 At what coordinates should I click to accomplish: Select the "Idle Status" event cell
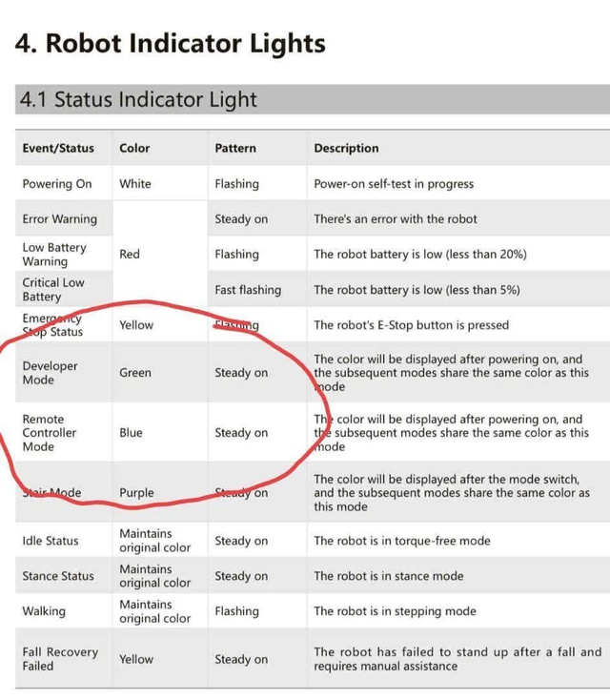[x=51, y=541]
